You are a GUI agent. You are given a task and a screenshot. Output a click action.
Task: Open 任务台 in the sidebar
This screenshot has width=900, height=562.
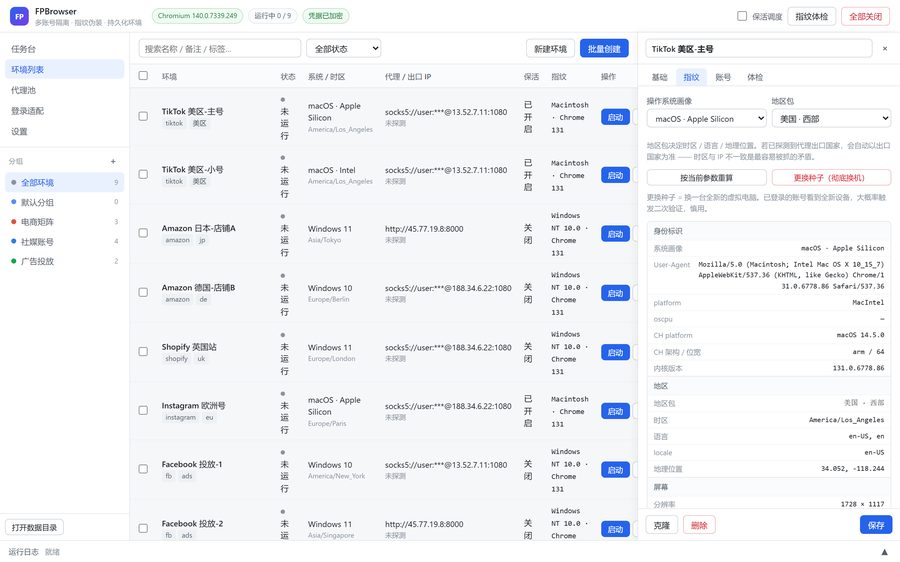(x=64, y=49)
